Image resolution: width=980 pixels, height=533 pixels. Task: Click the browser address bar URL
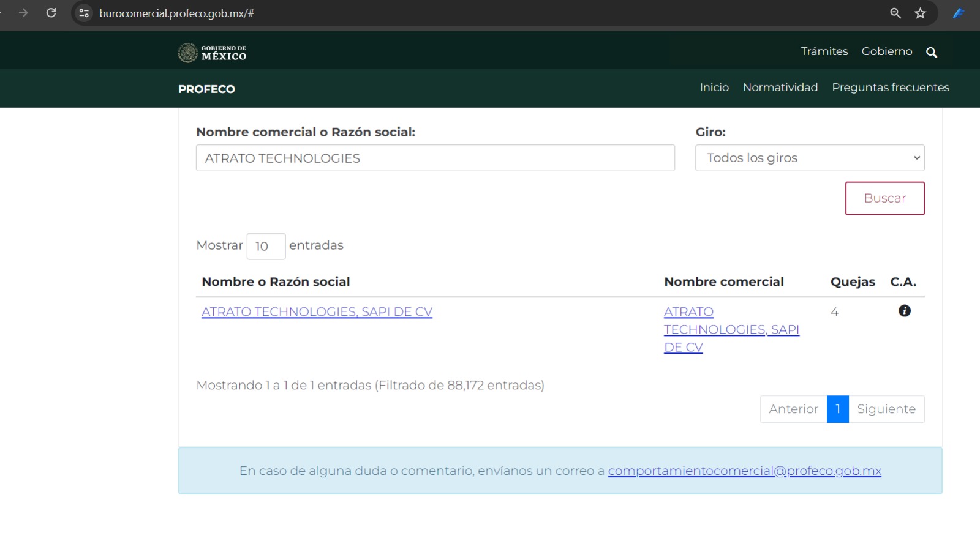click(x=176, y=13)
